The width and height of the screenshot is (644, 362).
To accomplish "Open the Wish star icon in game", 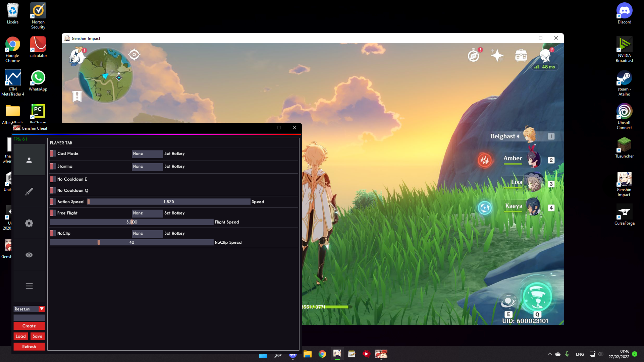I will 497,55.
